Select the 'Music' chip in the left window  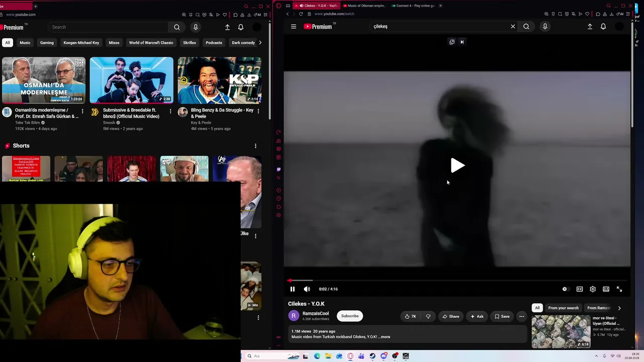click(x=25, y=43)
